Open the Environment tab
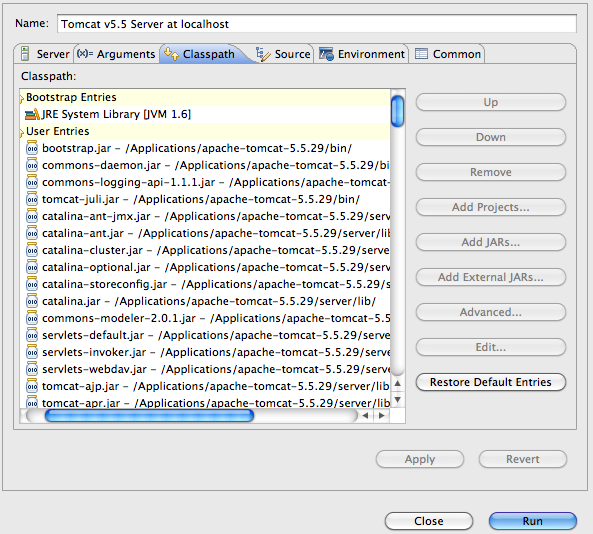This screenshot has height=534, width=593. click(362, 54)
